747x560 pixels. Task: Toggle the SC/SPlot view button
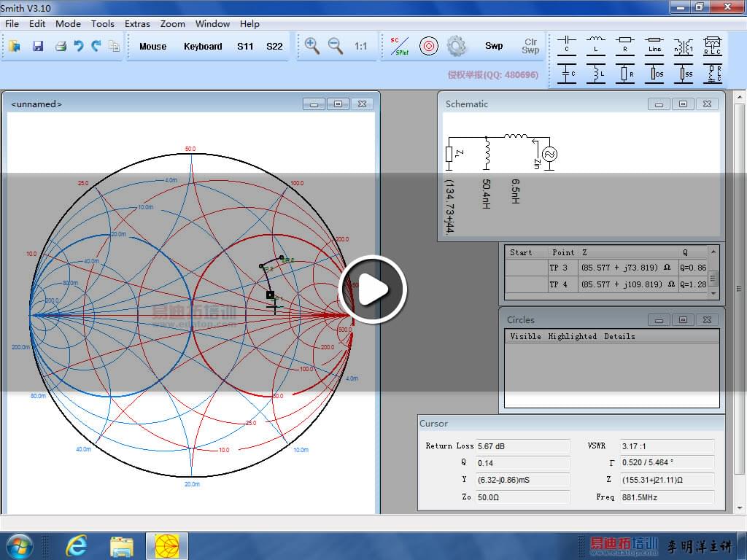(398, 46)
